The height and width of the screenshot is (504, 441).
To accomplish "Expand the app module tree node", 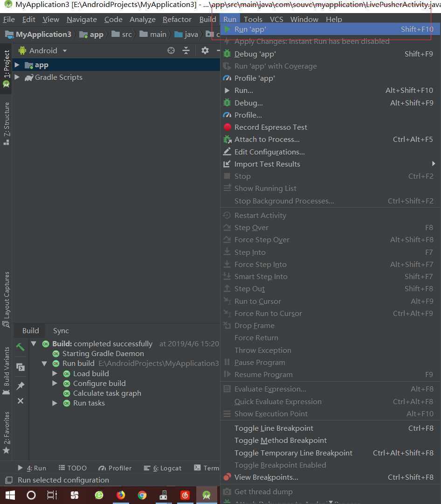I will (17, 65).
